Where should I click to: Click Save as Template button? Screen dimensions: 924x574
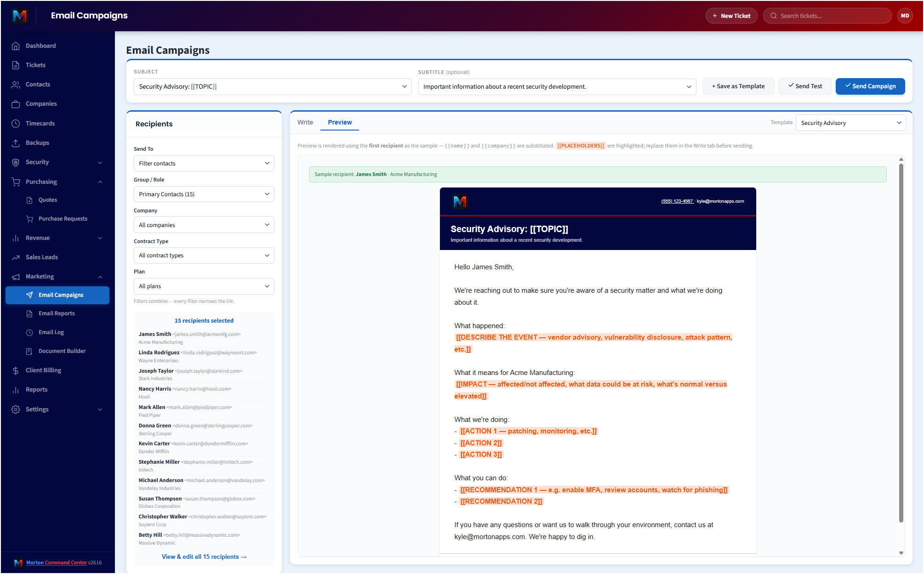click(738, 86)
